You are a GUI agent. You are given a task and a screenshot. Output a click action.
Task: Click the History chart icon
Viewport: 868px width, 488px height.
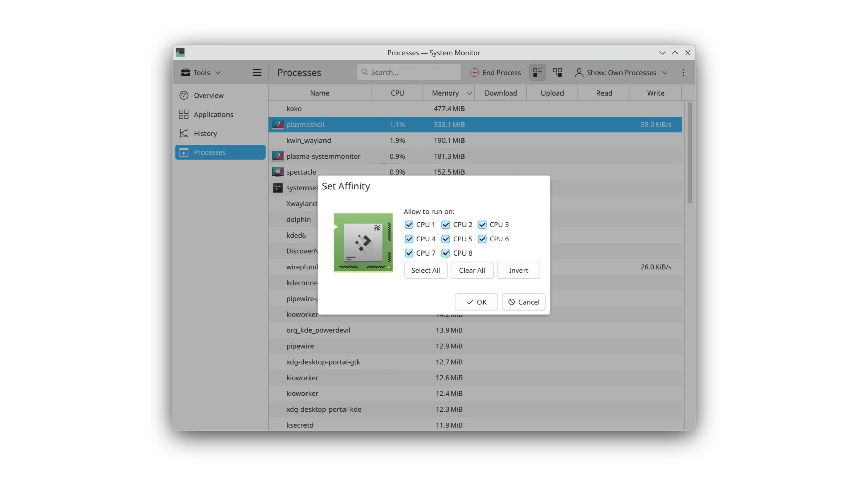point(184,133)
